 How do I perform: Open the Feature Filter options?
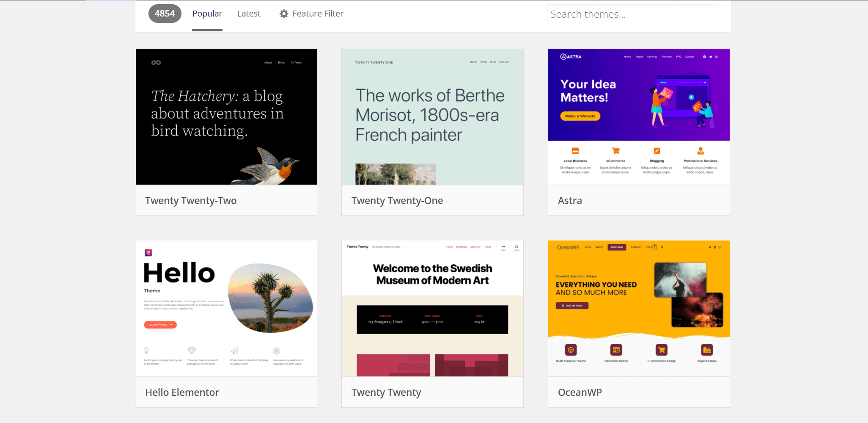(311, 14)
